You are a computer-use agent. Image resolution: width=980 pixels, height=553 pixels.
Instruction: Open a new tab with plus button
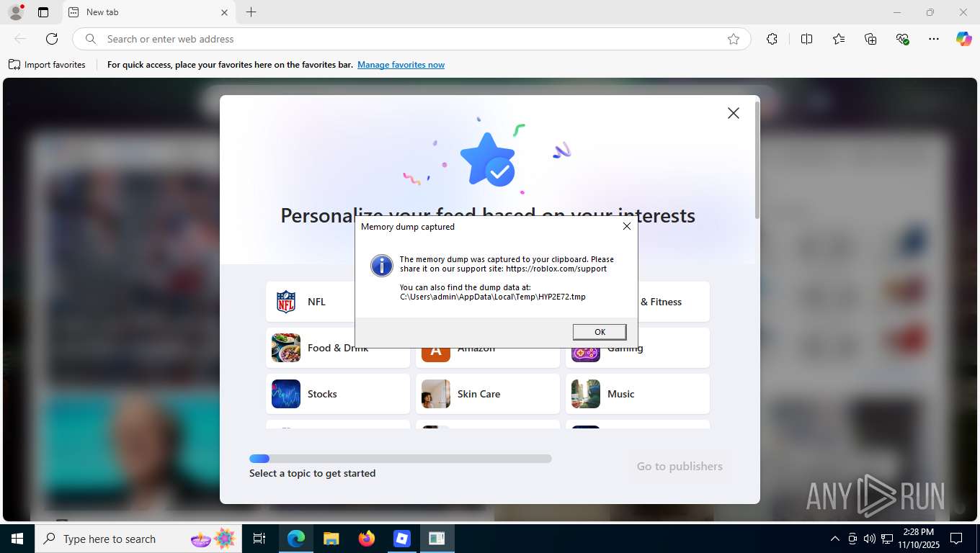click(x=251, y=12)
